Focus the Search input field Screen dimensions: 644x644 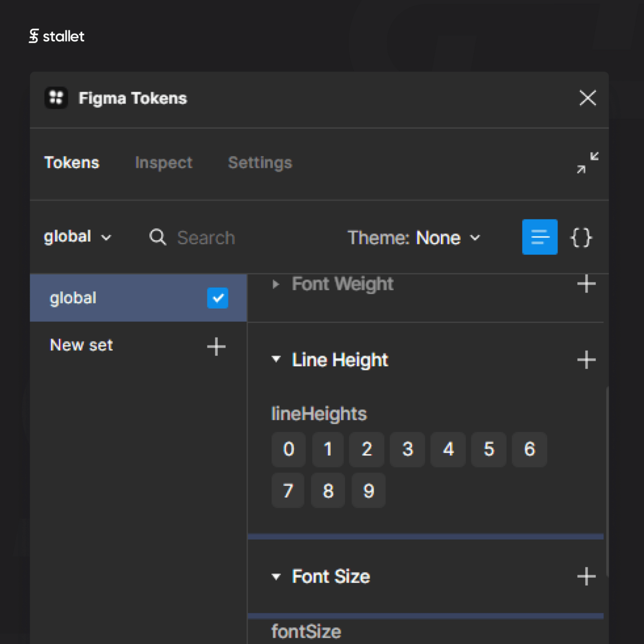pos(206,238)
